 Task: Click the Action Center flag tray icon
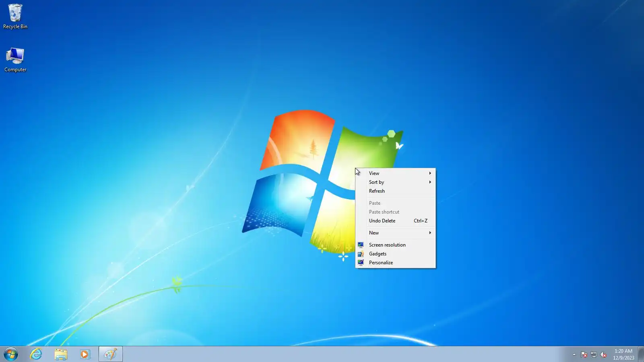point(584,354)
